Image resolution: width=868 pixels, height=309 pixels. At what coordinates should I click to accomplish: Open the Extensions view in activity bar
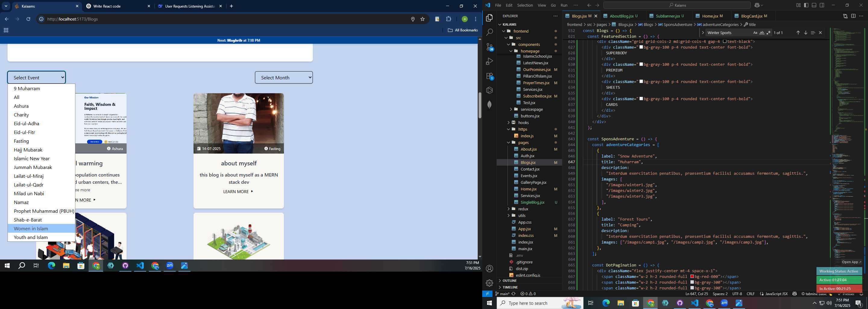pyautogui.click(x=489, y=76)
